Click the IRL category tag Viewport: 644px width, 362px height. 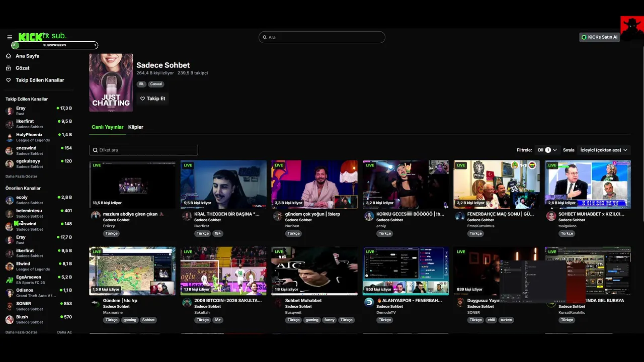[x=141, y=84]
